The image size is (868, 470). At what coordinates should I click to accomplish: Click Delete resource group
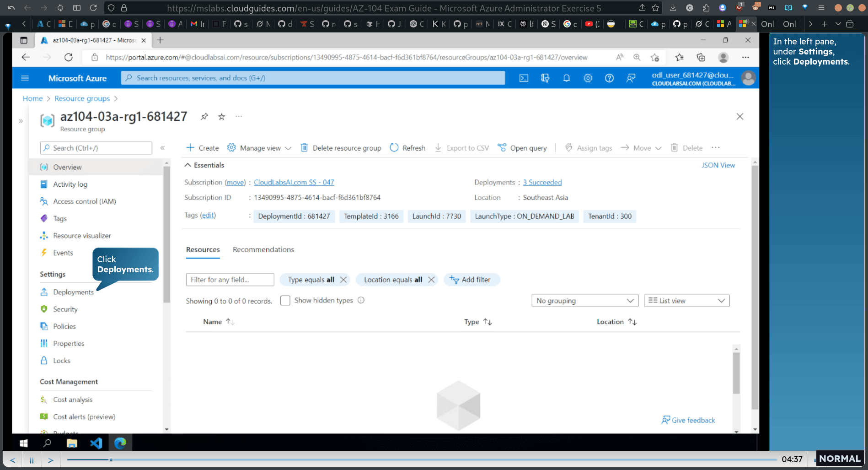pyautogui.click(x=341, y=148)
